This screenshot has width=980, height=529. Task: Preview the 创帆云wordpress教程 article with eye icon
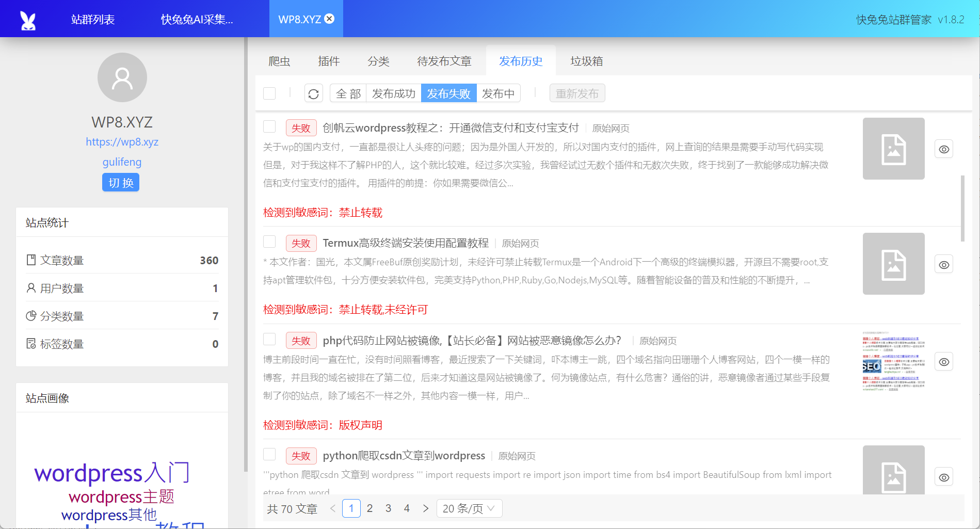click(944, 149)
